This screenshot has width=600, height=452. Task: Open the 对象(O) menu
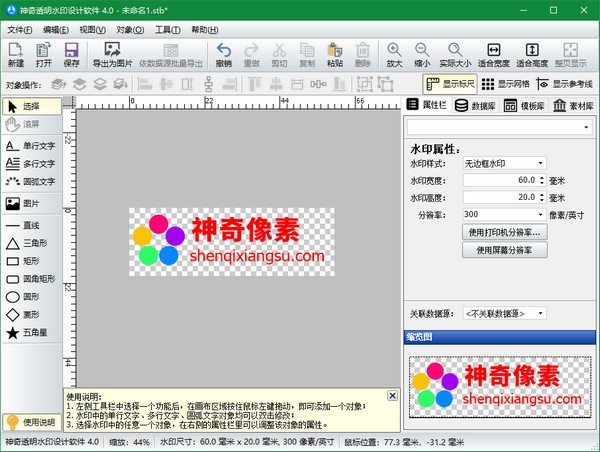click(131, 30)
